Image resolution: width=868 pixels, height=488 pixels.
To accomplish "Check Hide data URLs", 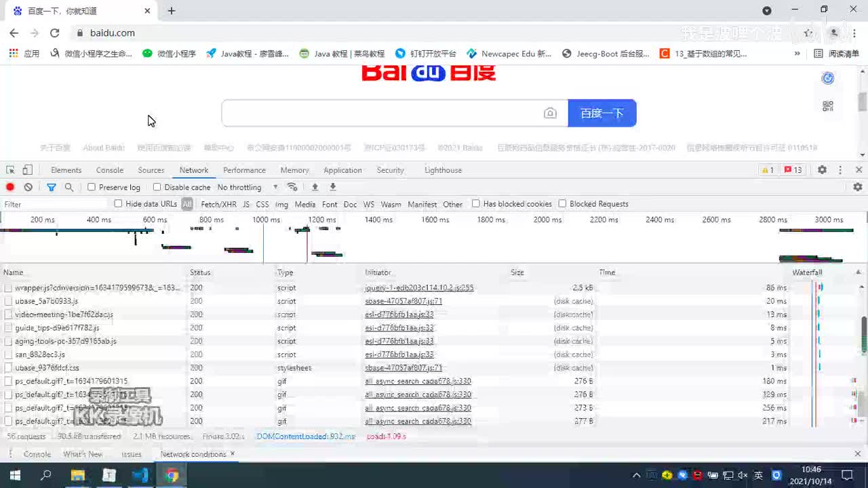I will coord(118,203).
